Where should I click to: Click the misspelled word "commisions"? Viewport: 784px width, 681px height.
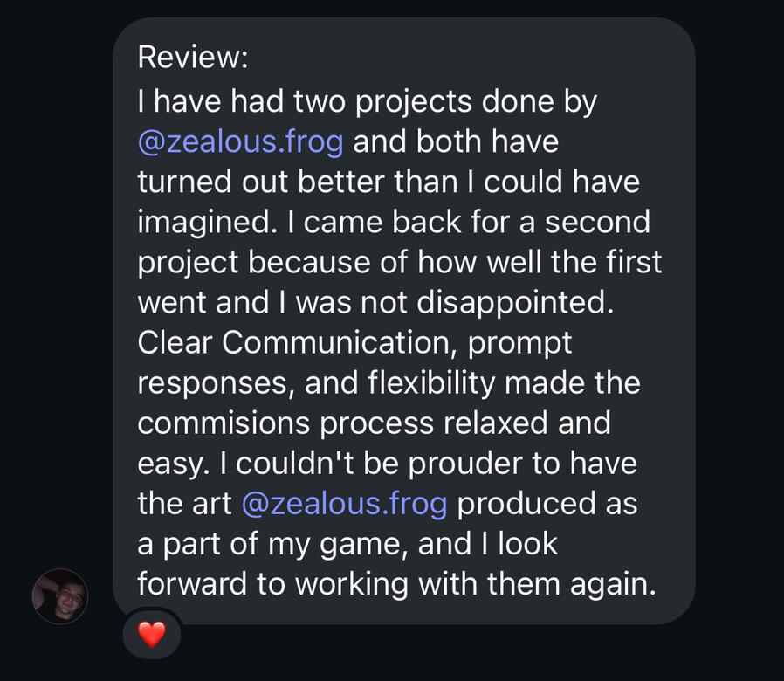pyautogui.click(x=223, y=423)
